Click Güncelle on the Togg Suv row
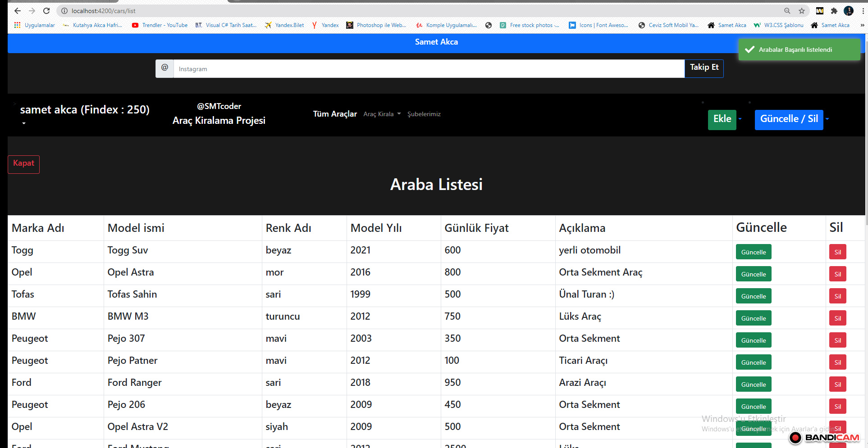This screenshot has height=448, width=868. [753, 252]
